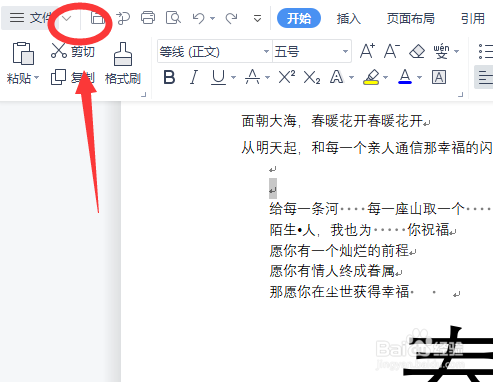Screen dimensions: 493x382
Task: Open font group dialog launcher
Action: pyautogui.click(x=461, y=95)
